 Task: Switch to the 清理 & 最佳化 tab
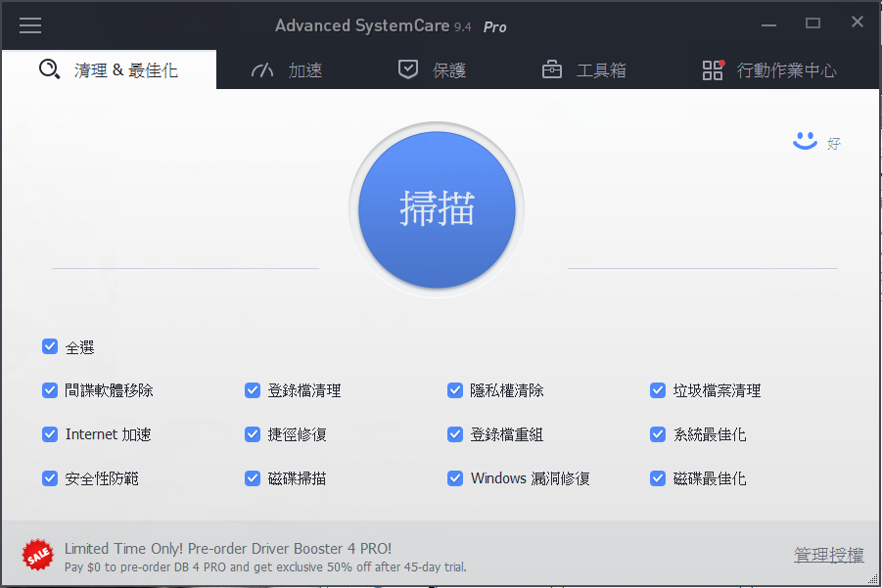(x=109, y=69)
